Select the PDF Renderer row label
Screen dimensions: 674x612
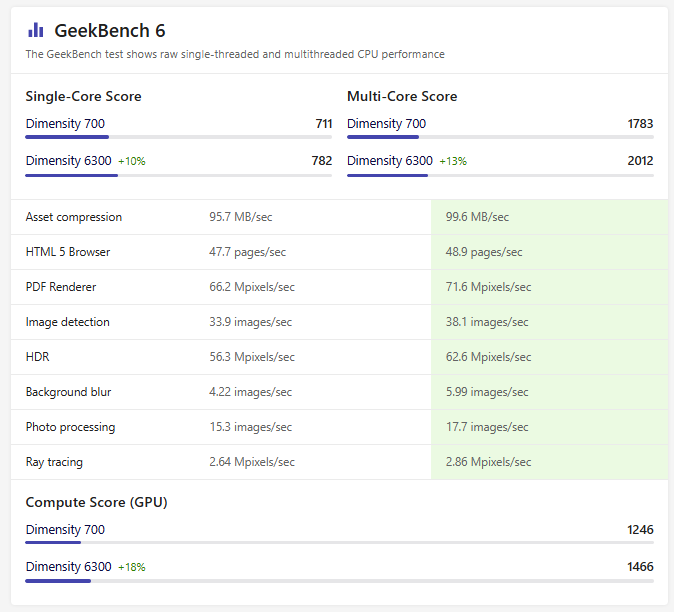pyautogui.click(x=61, y=287)
